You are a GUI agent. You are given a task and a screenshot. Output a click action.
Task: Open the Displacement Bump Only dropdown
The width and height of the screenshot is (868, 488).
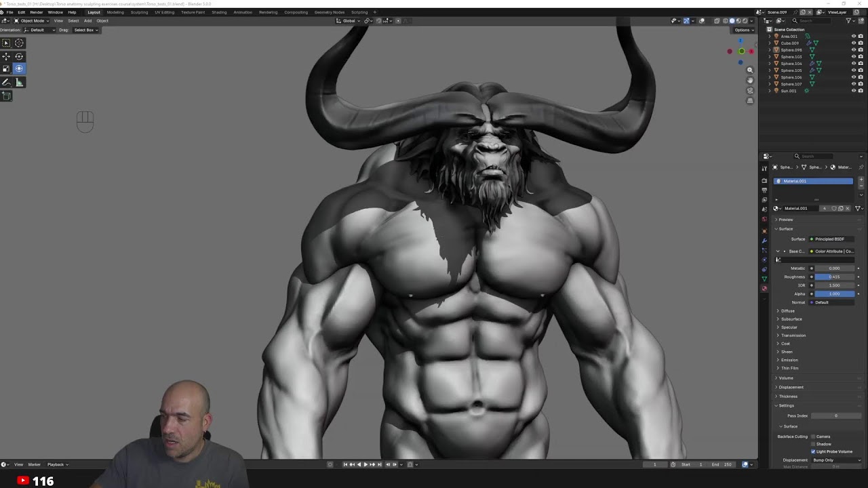836,460
